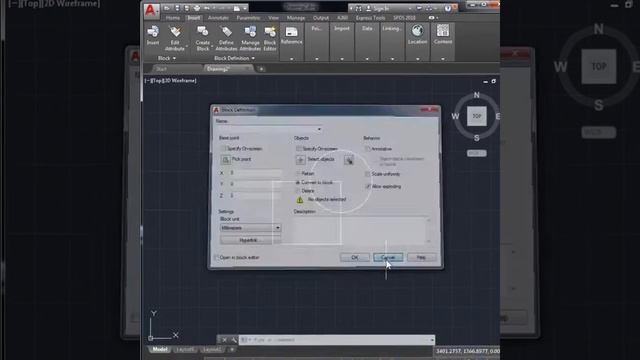Click the Sign In user icon

(x=369, y=9)
